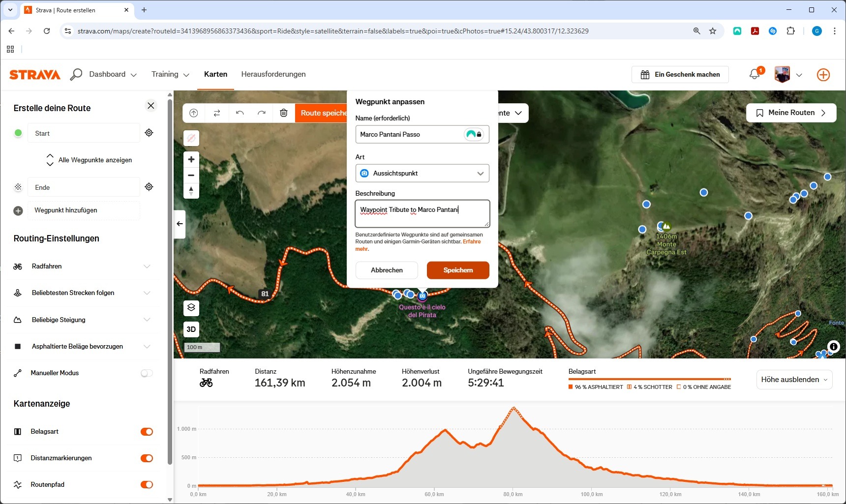Turn off Distanzmarkierungen toggle
The height and width of the screenshot is (504, 846).
(x=147, y=458)
